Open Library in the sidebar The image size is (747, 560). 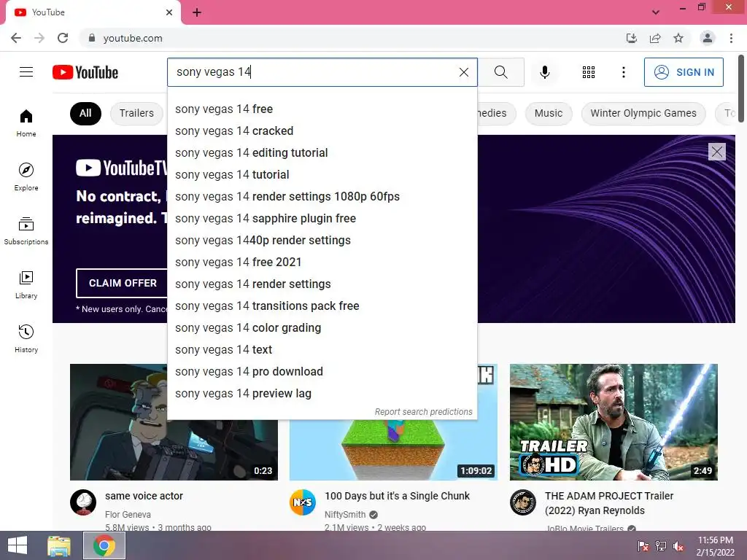pyautogui.click(x=26, y=285)
